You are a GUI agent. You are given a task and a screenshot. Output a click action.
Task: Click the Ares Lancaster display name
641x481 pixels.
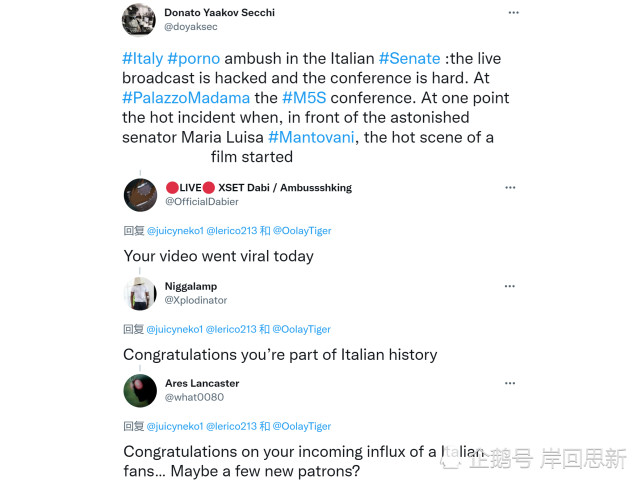pyautogui.click(x=201, y=383)
